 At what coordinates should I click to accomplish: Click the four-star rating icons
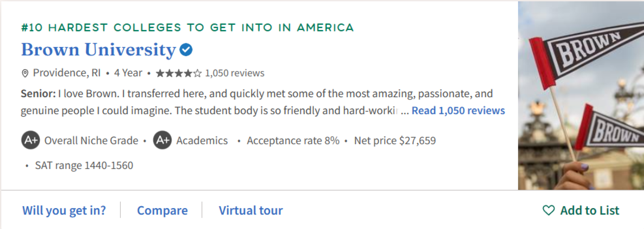coord(178,73)
